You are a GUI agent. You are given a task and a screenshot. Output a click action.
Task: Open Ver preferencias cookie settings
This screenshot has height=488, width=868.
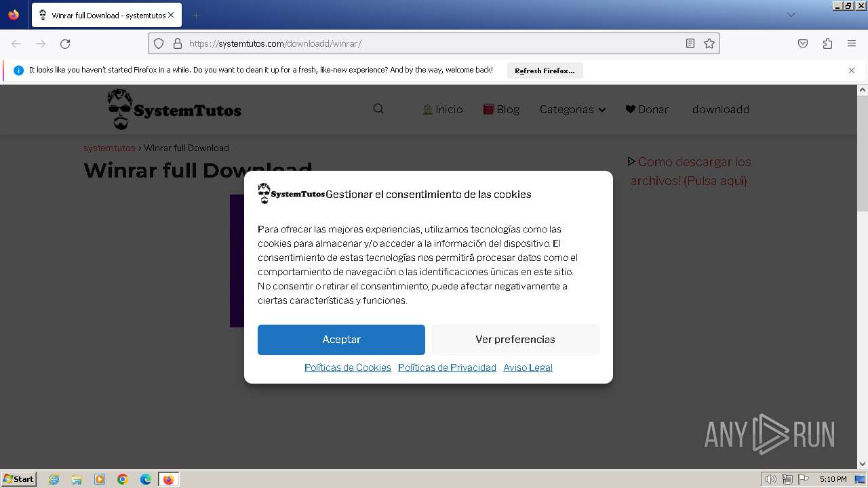[x=515, y=340]
